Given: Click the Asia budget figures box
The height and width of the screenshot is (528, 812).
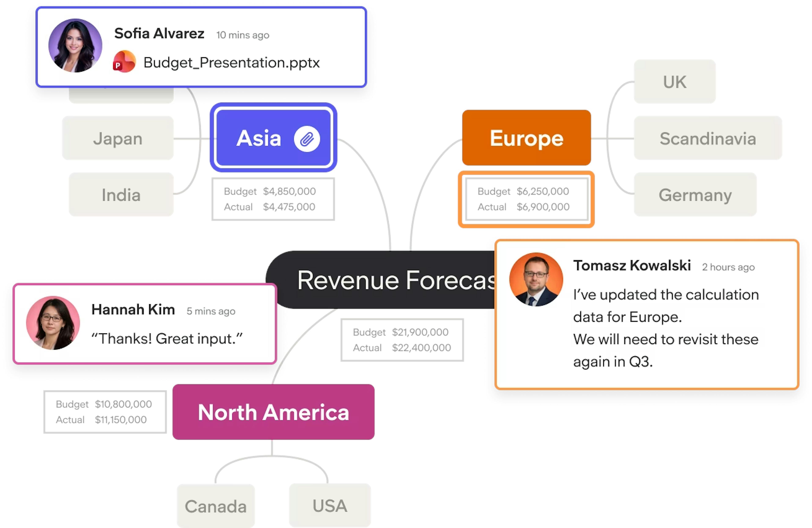Looking at the screenshot, I should (273, 199).
